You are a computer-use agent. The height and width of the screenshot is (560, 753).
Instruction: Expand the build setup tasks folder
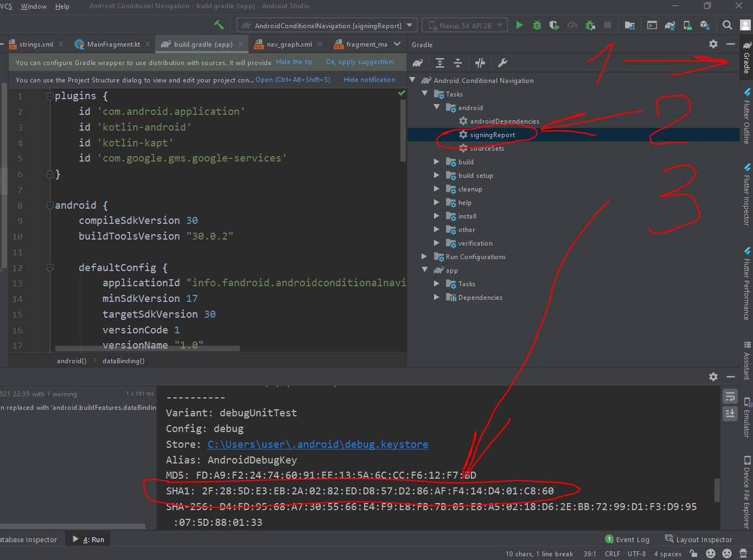click(x=437, y=175)
